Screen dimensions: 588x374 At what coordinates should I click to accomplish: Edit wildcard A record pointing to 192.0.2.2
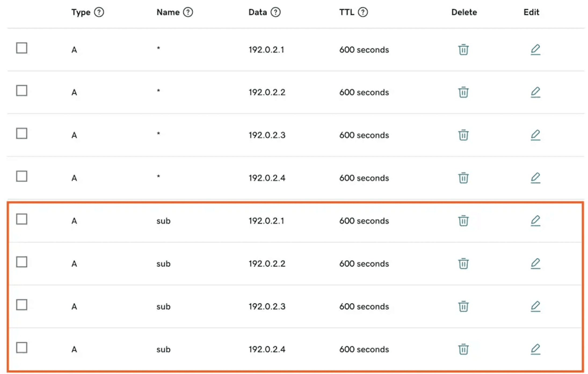tap(535, 92)
